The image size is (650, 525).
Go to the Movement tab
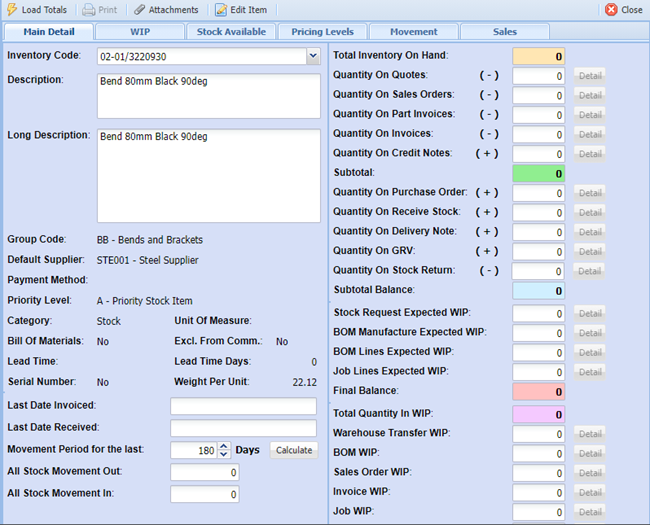pos(413,32)
